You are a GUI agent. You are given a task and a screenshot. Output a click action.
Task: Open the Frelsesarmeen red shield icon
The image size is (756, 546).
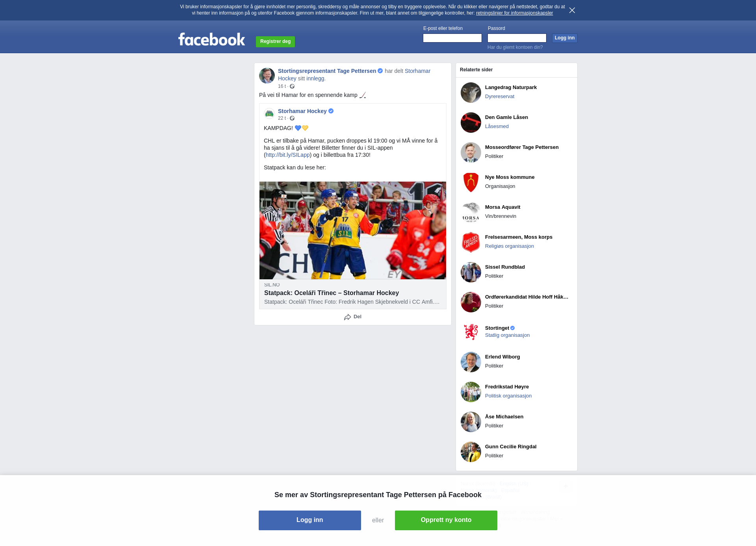click(x=471, y=242)
